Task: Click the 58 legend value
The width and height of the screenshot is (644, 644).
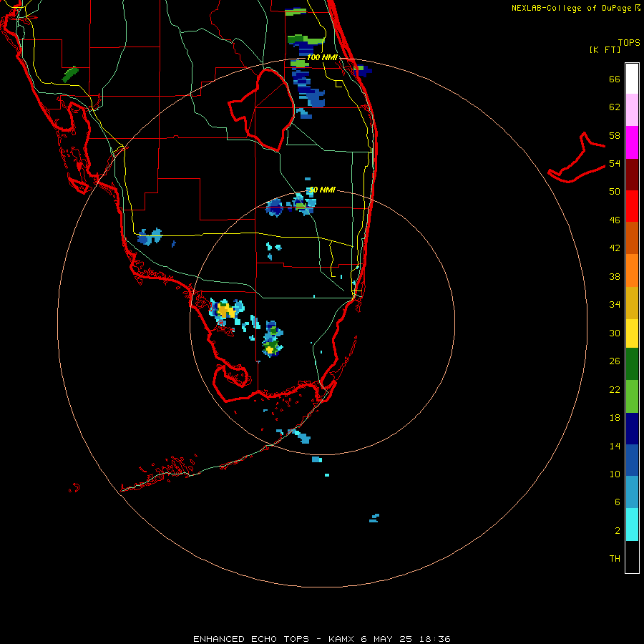Action: click(615, 135)
